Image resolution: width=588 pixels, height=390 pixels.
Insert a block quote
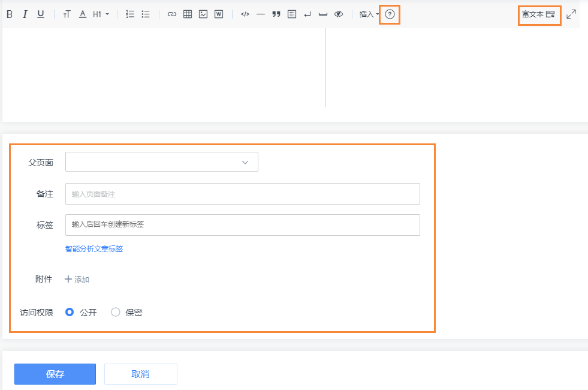point(276,14)
